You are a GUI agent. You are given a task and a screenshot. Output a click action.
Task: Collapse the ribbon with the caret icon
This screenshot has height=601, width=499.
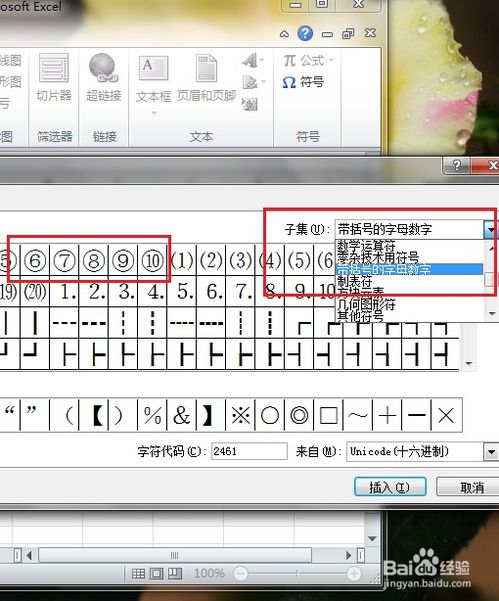tap(284, 34)
